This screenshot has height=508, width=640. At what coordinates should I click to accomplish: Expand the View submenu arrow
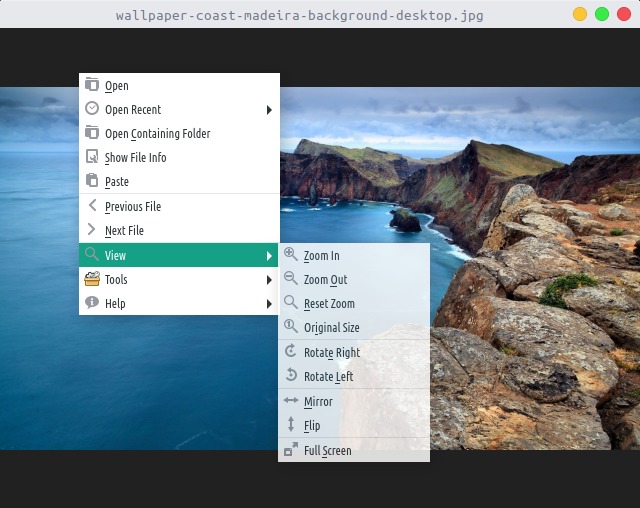[269, 256]
